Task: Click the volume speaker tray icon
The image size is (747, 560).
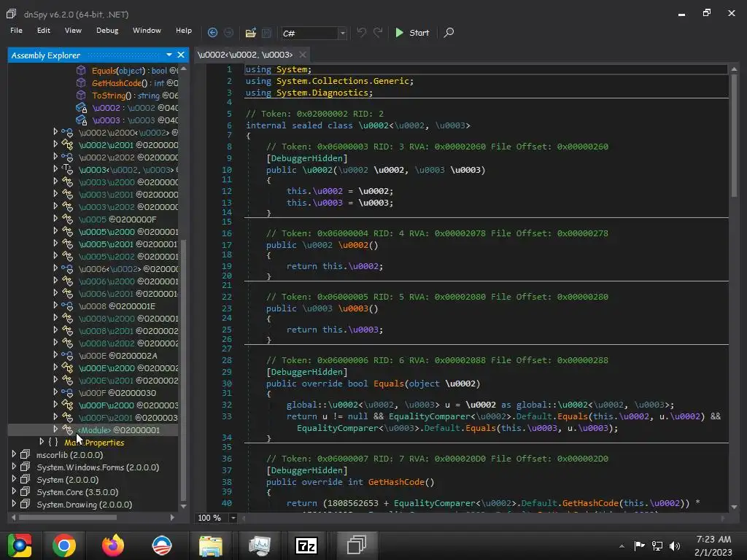Action: (674, 545)
